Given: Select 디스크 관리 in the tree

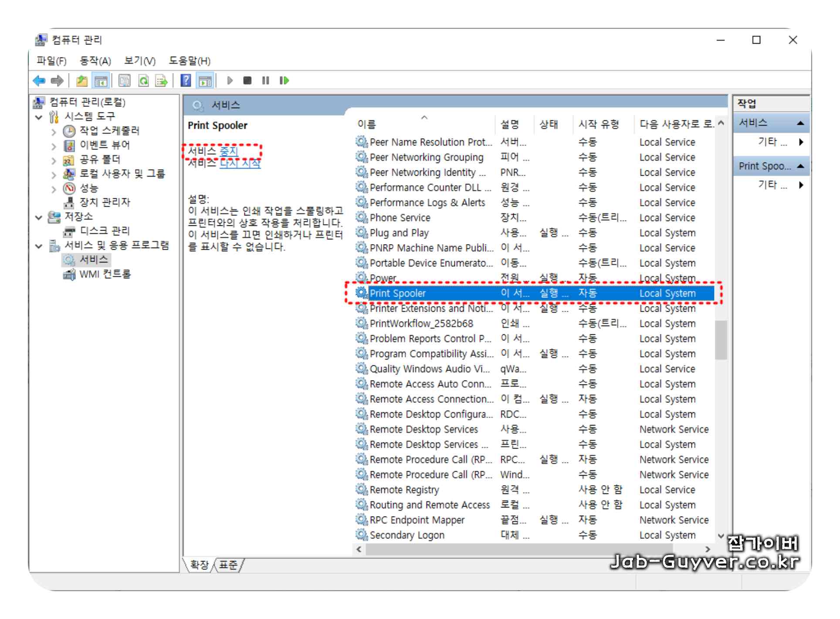Looking at the screenshot, I should pyautogui.click(x=105, y=231).
